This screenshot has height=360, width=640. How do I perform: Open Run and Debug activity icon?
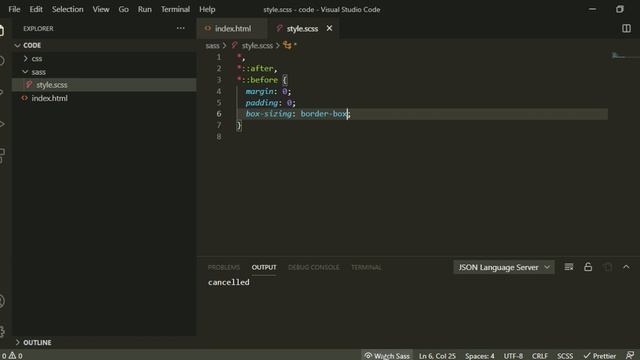point(2,124)
